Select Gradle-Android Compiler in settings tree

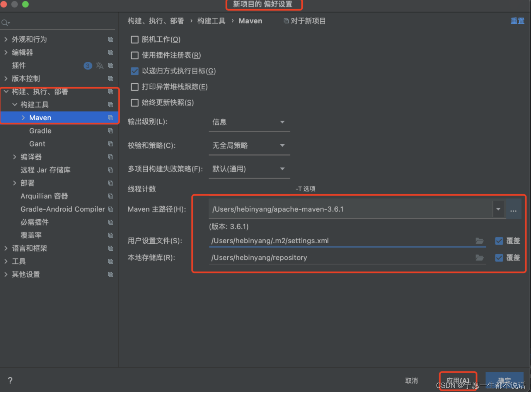tap(63, 209)
